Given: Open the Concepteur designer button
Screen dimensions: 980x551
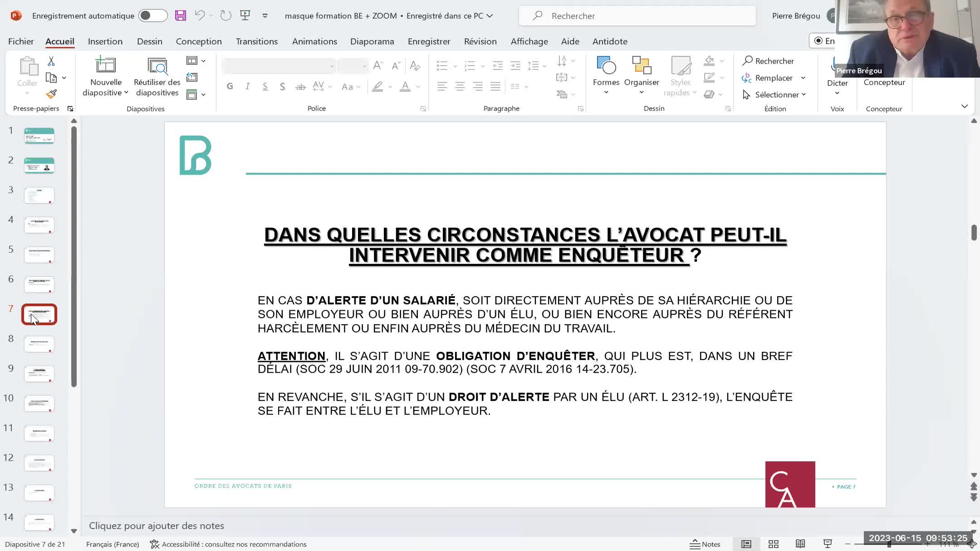Looking at the screenshot, I should pos(884,82).
